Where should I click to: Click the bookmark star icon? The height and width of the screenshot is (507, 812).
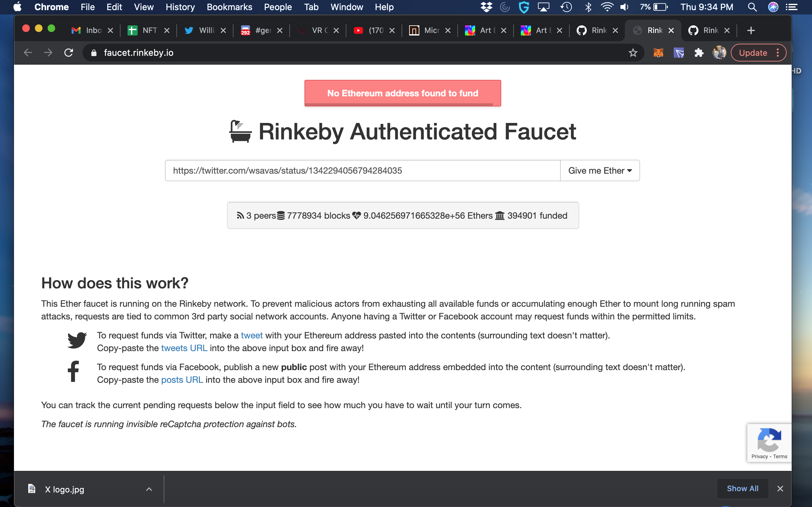pos(633,53)
